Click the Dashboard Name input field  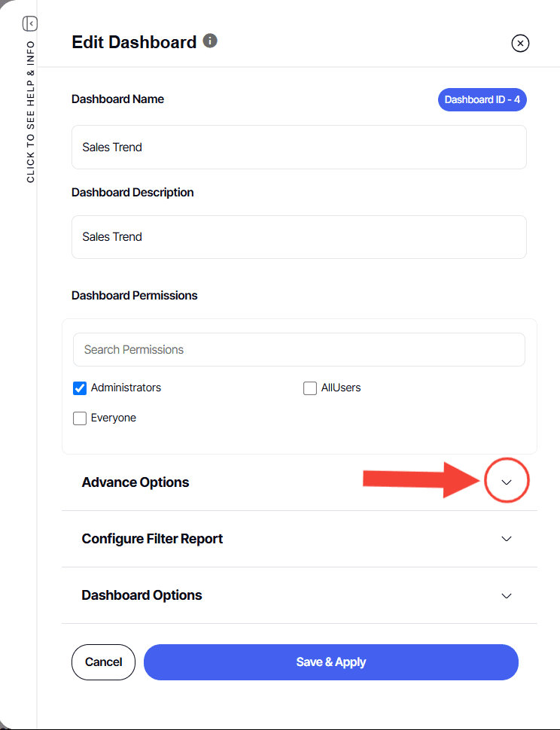click(299, 148)
